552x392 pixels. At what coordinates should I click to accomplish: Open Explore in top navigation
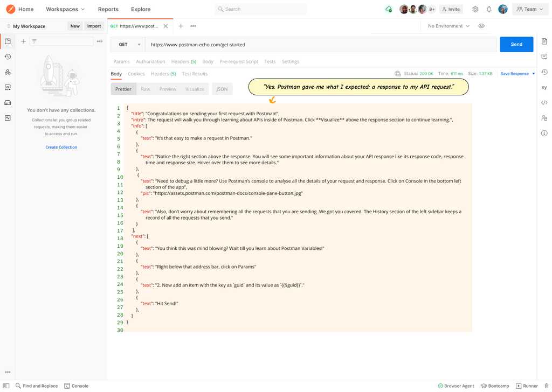pos(141,9)
